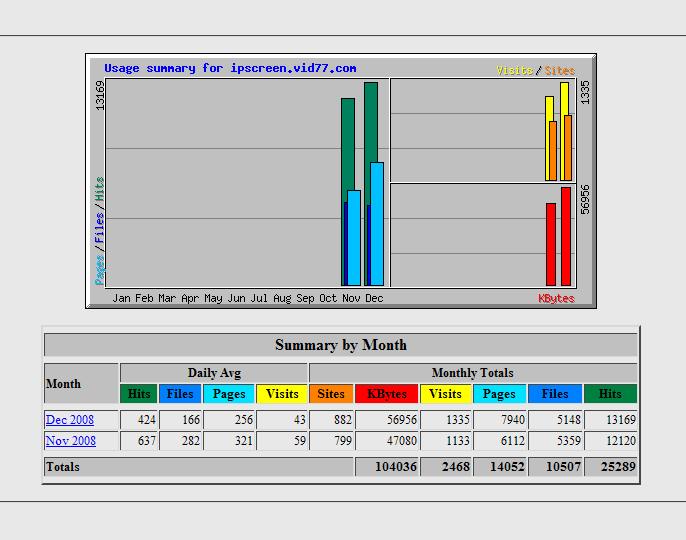686x540 pixels.
Task: Click the blue Files header under Daily Avg
Action: (x=180, y=394)
